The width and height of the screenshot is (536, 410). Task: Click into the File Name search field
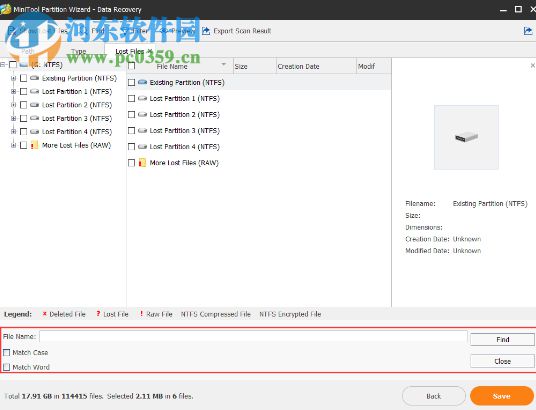[x=253, y=336]
